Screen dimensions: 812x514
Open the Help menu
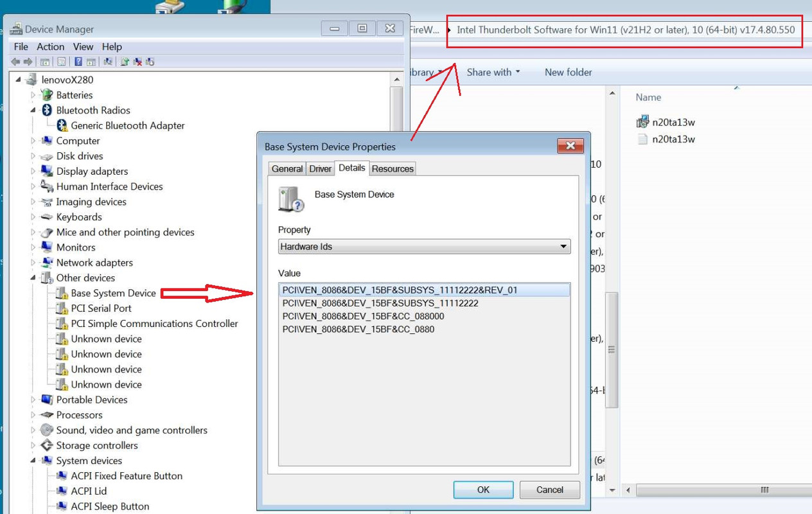(112, 47)
